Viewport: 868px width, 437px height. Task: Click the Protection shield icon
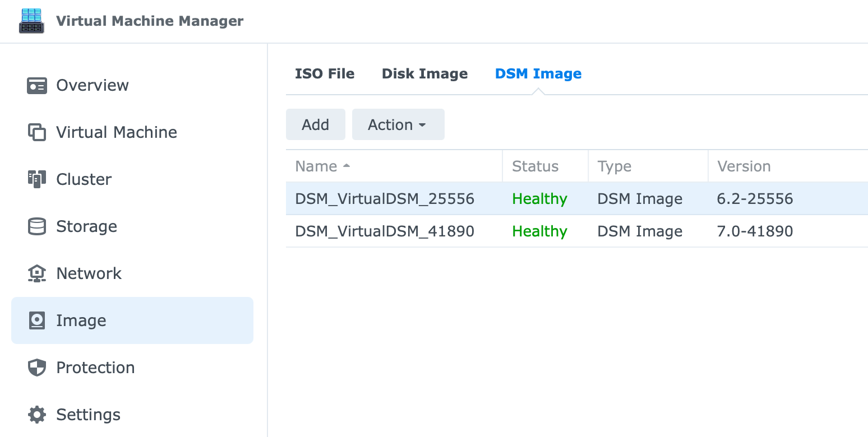[37, 368]
